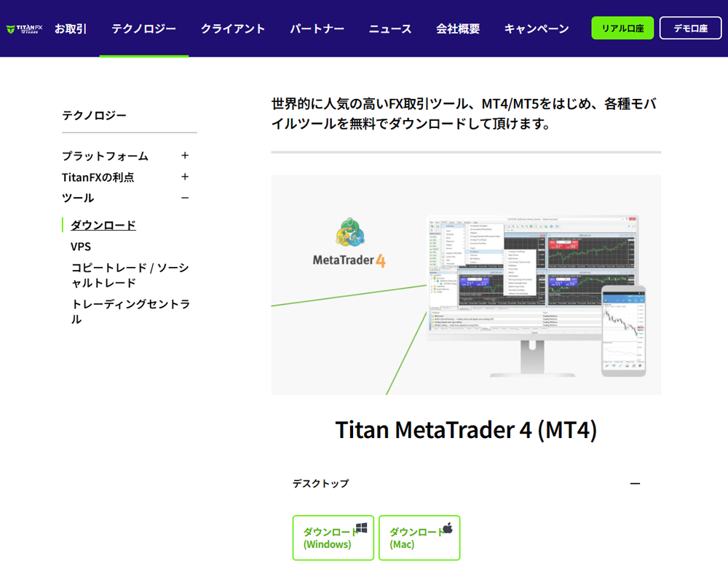The height and width of the screenshot is (577, 728).
Task: Click the デモ口座 button
Action: click(x=690, y=28)
